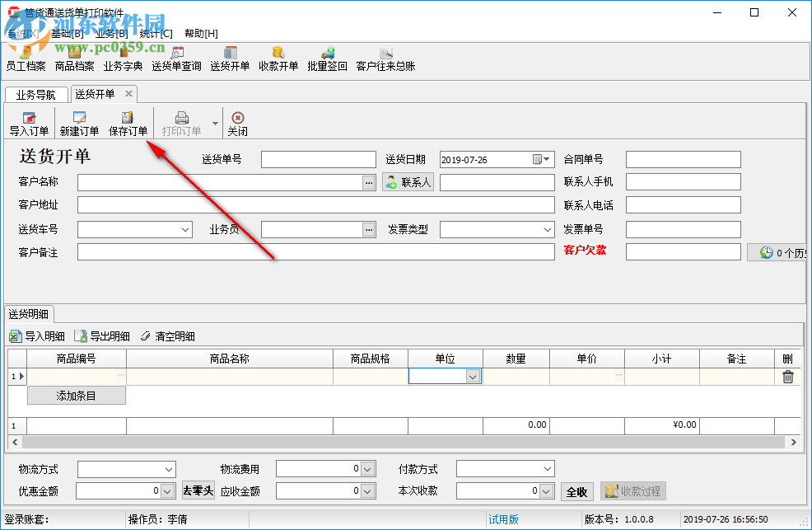Viewport: 812px width, 530px height.
Task: Open 送货单查询 from the main toolbar
Action: [x=176, y=59]
